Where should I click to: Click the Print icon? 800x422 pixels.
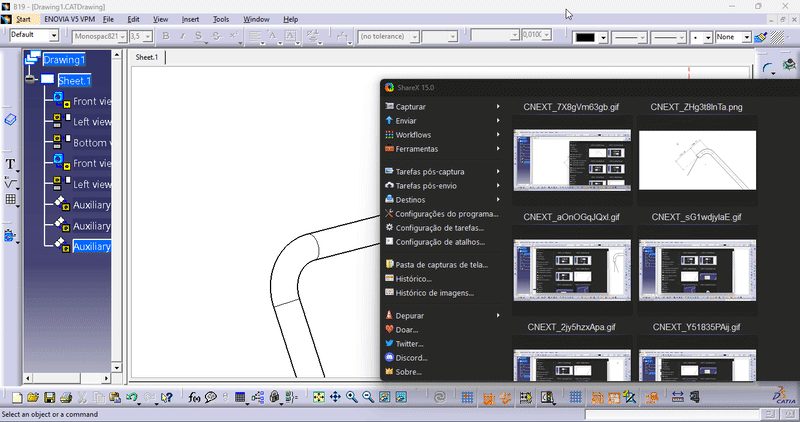click(x=66, y=398)
